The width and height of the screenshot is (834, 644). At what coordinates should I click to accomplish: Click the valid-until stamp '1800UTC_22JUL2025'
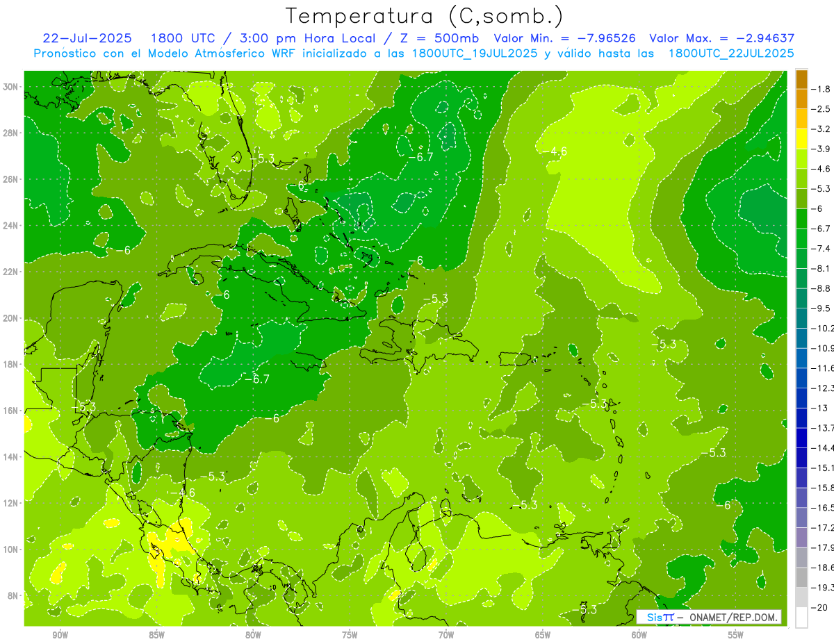(731, 53)
